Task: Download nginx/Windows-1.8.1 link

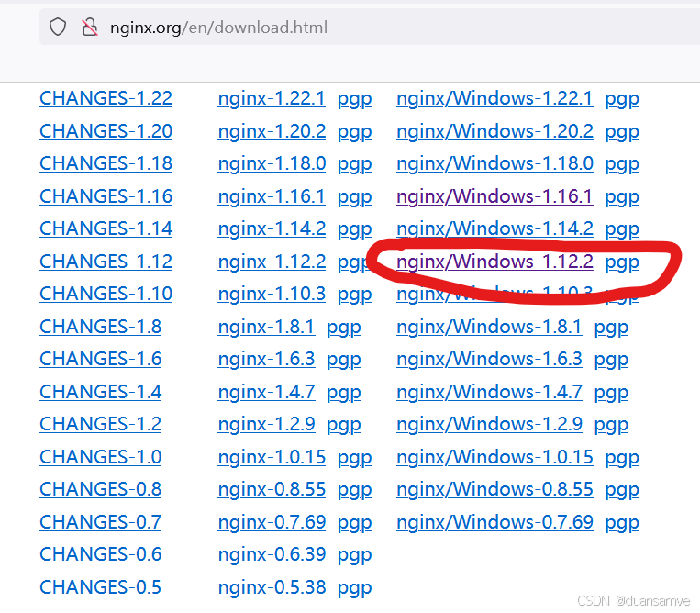Action: (x=489, y=328)
